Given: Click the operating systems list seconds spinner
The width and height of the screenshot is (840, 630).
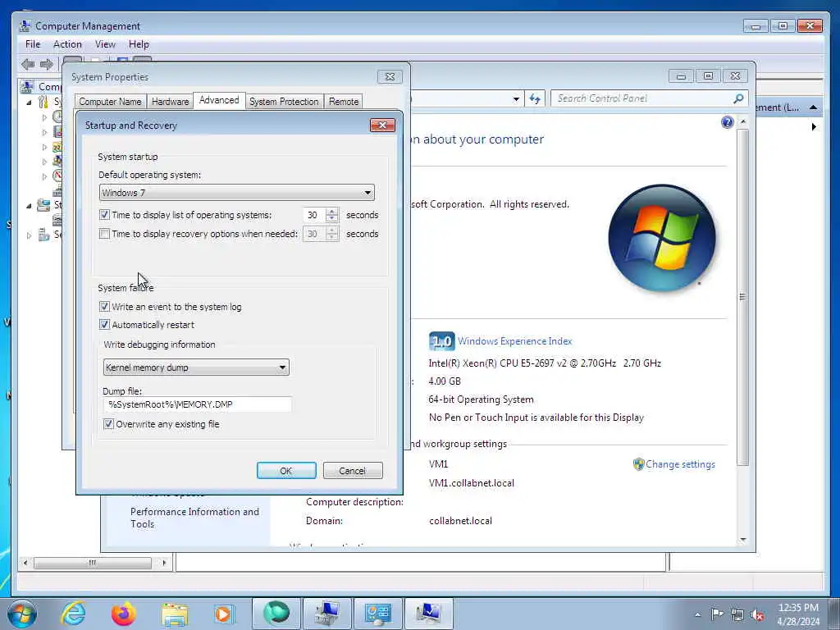Looking at the screenshot, I should point(331,215).
